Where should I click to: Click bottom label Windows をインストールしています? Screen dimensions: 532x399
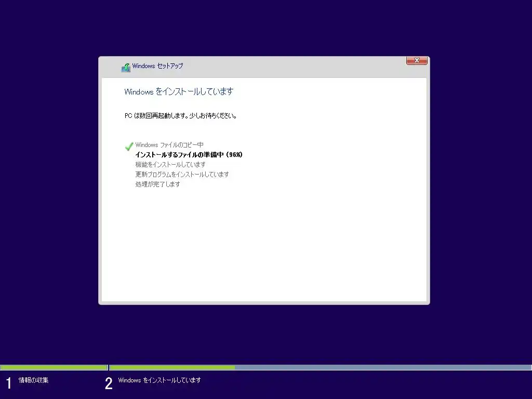159,380
